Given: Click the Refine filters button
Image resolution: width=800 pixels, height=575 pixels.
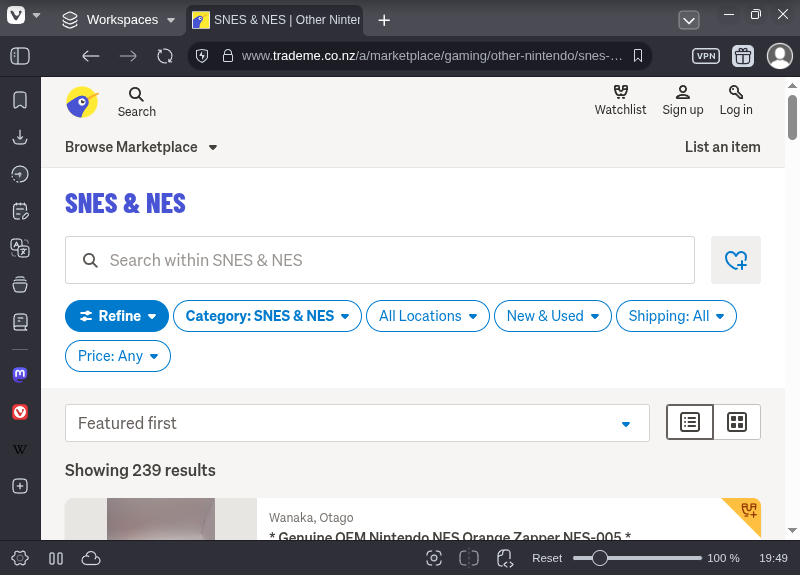Looking at the screenshot, I should tap(117, 316).
